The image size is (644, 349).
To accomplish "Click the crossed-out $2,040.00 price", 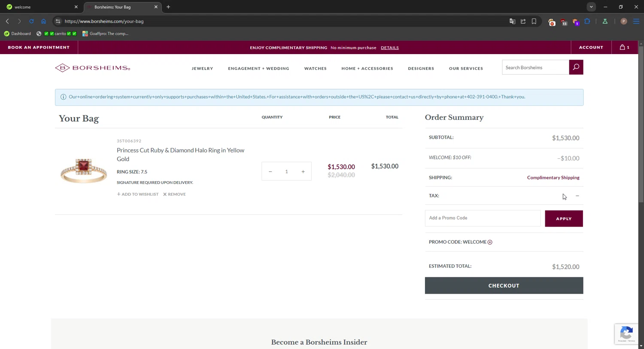I will coord(341,175).
